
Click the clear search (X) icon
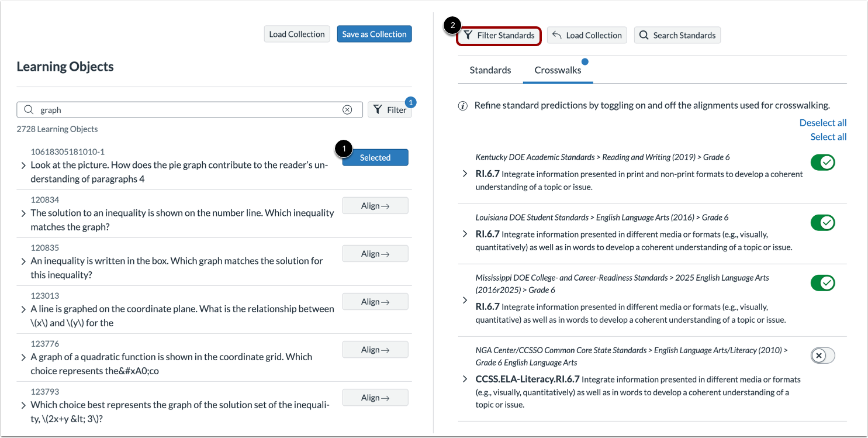[x=347, y=110]
